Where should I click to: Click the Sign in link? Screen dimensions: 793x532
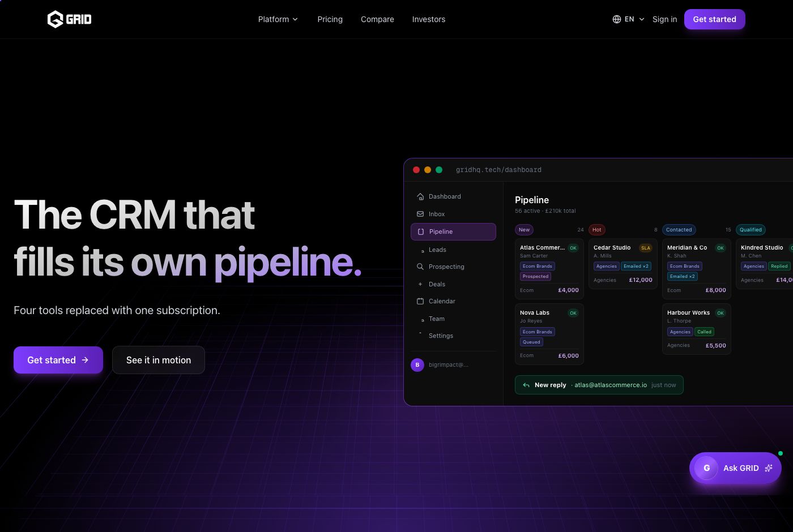coord(664,19)
